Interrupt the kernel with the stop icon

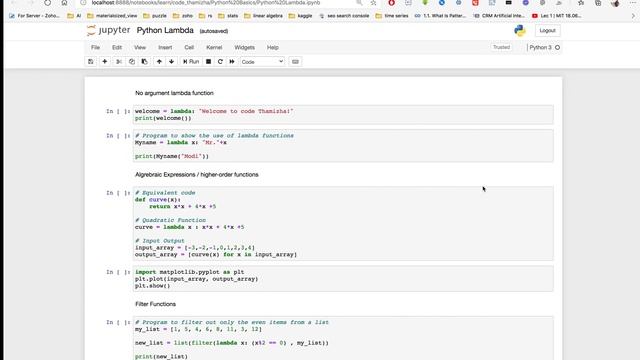point(208,62)
